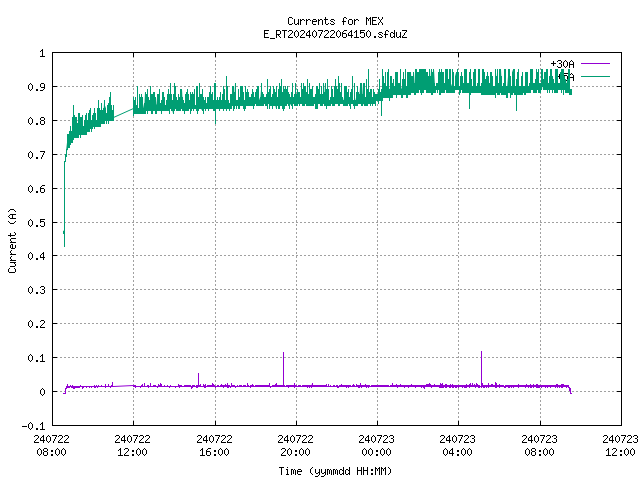Click the y-axis tick label '0.2'
Screen dimensions: 640x480
pyautogui.click(x=36, y=324)
